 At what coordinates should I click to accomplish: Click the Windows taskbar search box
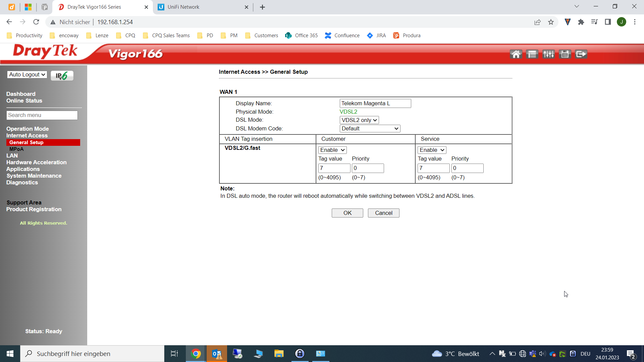pyautogui.click(x=92, y=354)
